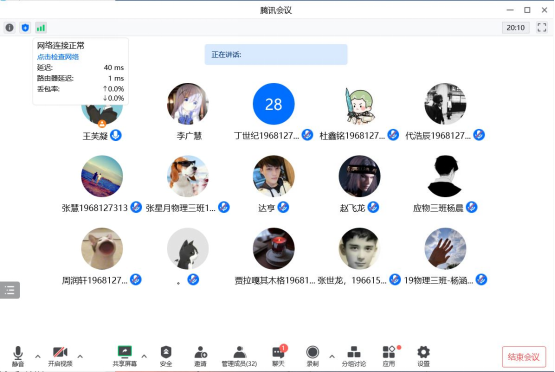Viewport: 555px width, 372px height.
Task: Open the Settings gear (设置)
Action: pos(423,356)
